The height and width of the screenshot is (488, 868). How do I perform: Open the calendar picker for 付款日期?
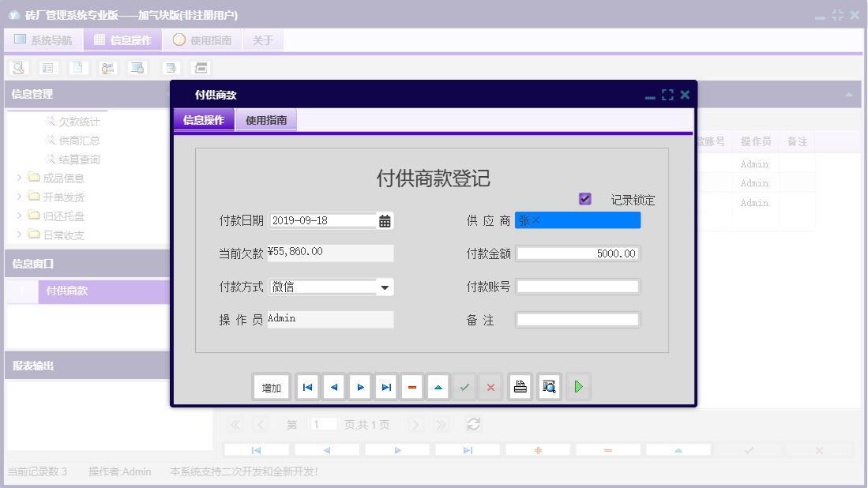click(x=385, y=220)
